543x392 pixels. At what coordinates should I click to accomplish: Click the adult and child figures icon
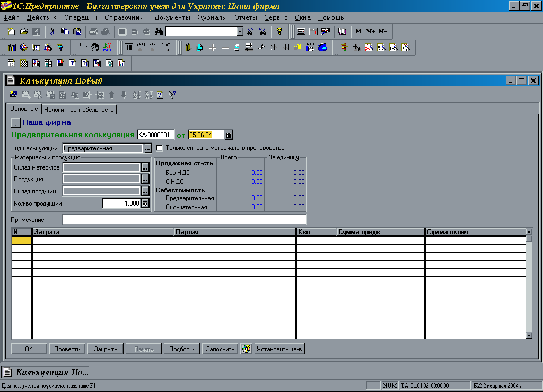357,48
